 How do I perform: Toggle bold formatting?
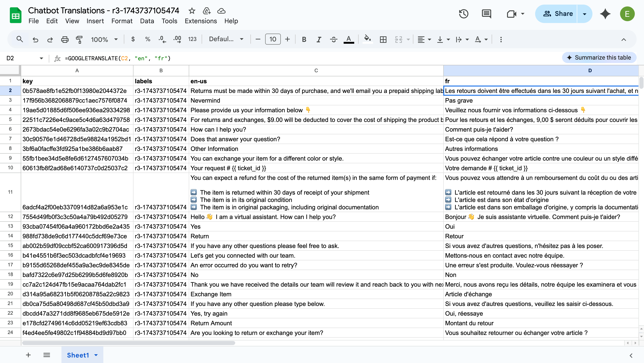click(x=304, y=39)
